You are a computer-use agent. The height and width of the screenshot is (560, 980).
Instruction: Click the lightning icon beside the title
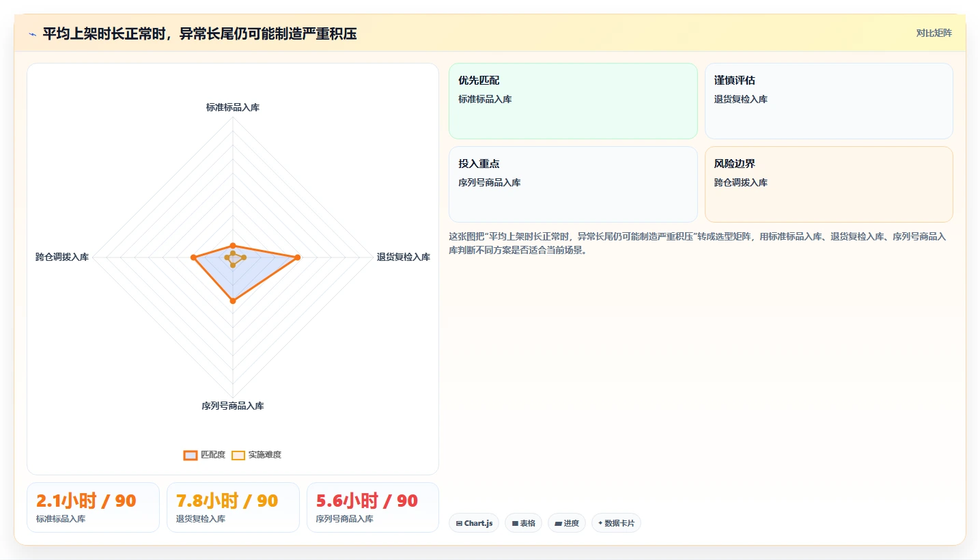click(x=33, y=34)
